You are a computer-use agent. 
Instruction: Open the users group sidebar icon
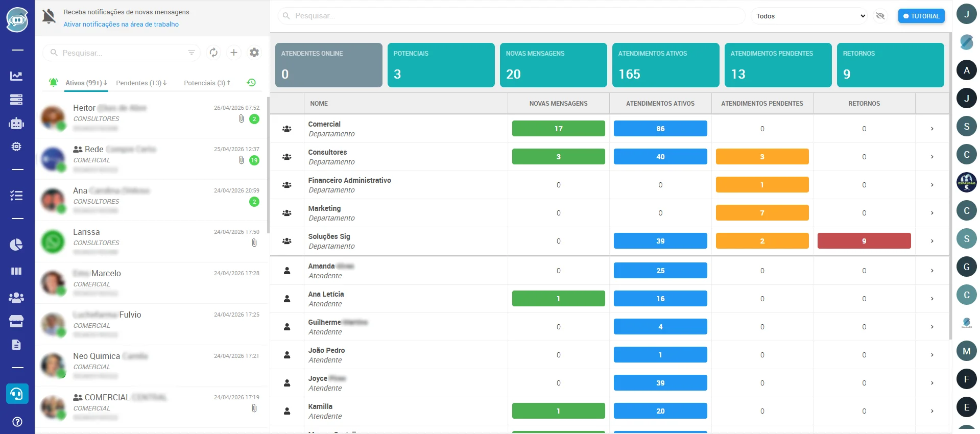point(16,297)
